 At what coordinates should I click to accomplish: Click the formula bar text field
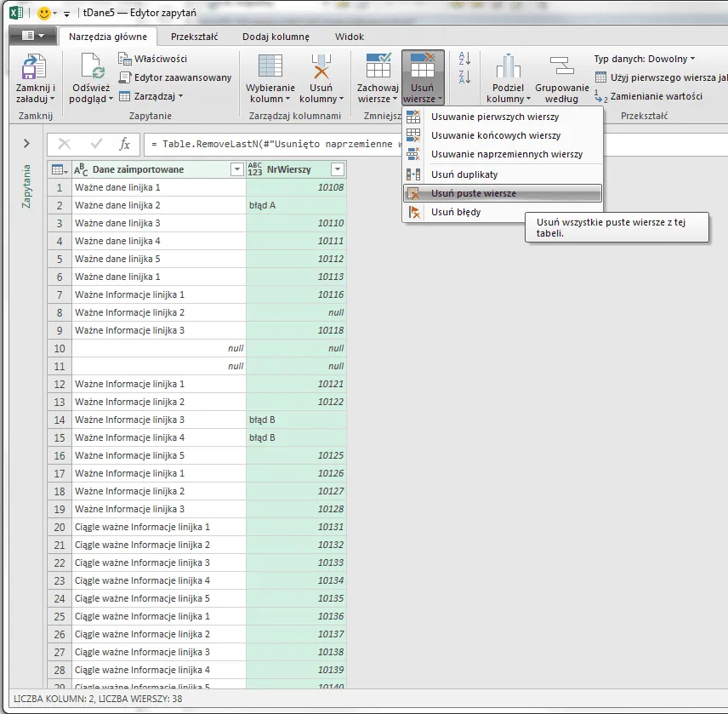(435, 144)
